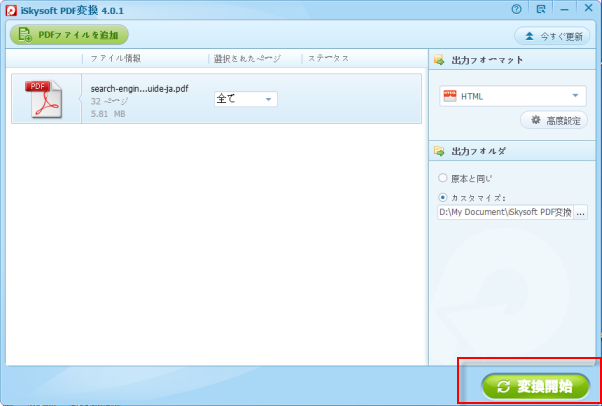Browse output folder with ... button
The image size is (602, 406).
click(580, 212)
